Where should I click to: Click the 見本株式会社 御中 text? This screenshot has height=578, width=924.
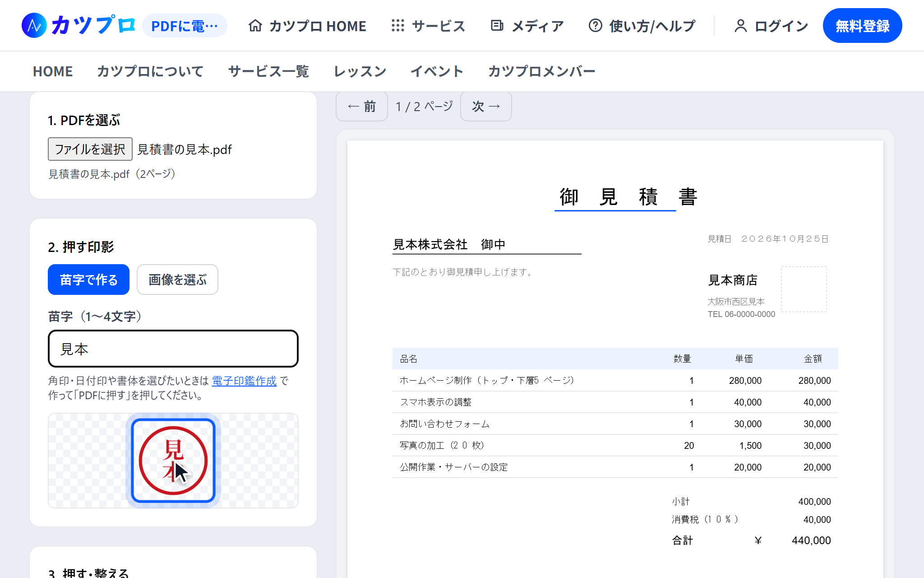449,244
